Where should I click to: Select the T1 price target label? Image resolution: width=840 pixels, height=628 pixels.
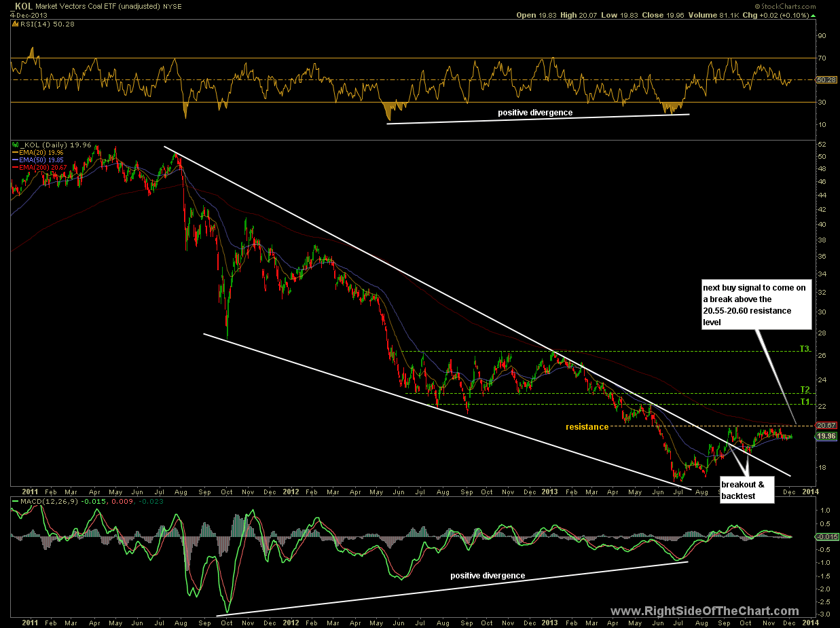coord(804,402)
